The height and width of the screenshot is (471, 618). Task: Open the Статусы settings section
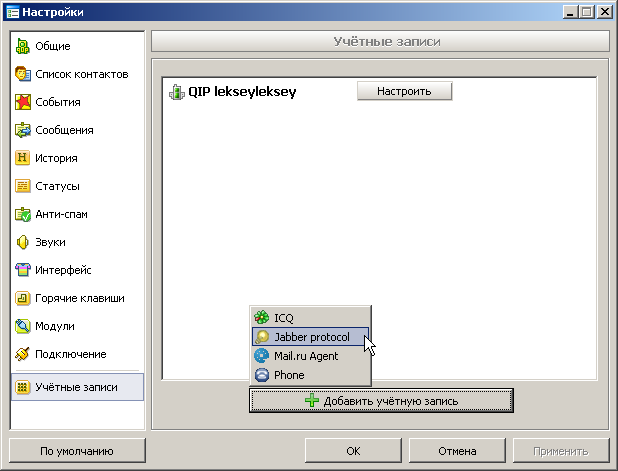57,186
